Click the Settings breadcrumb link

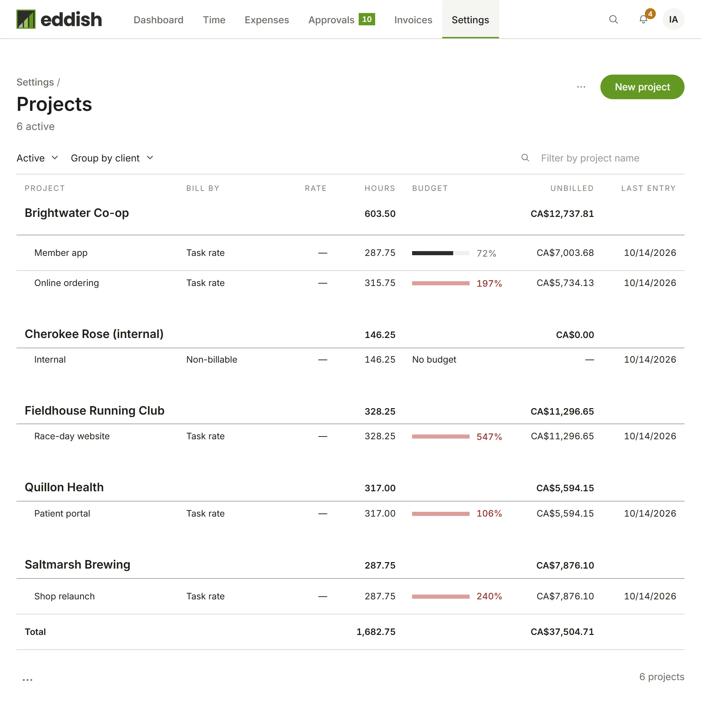pyautogui.click(x=35, y=82)
